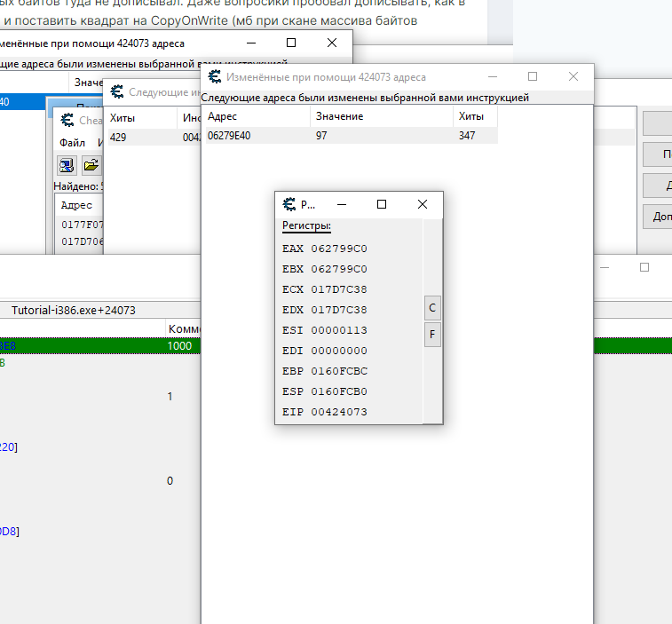Click the EAX register value 062799C0
The image size is (672, 624).
[338, 248]
